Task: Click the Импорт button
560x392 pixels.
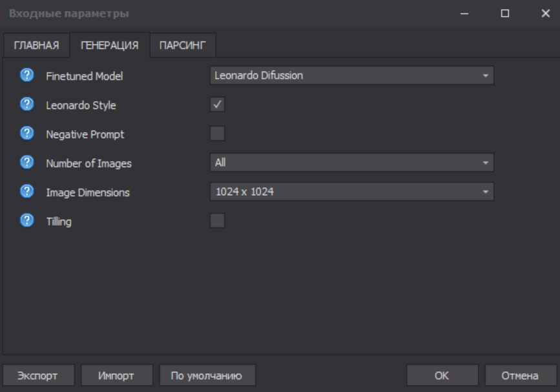Action: [117, 375]
